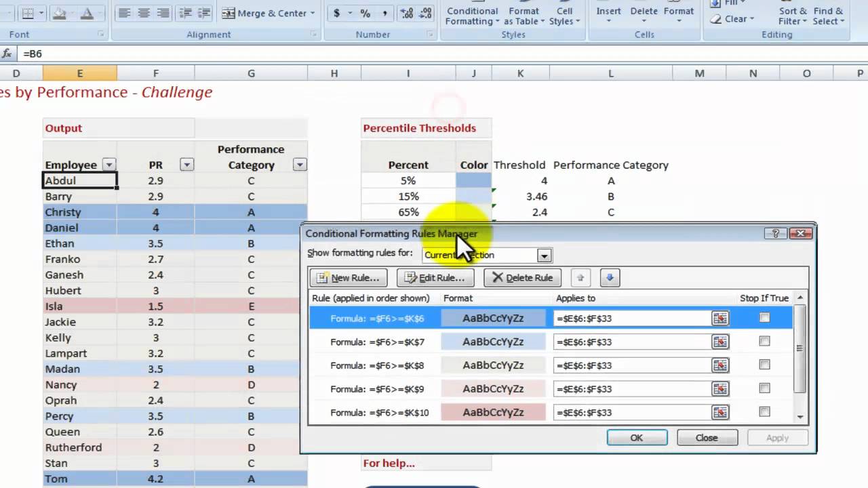Click Close button at dialog bottom

click(707, 438)
